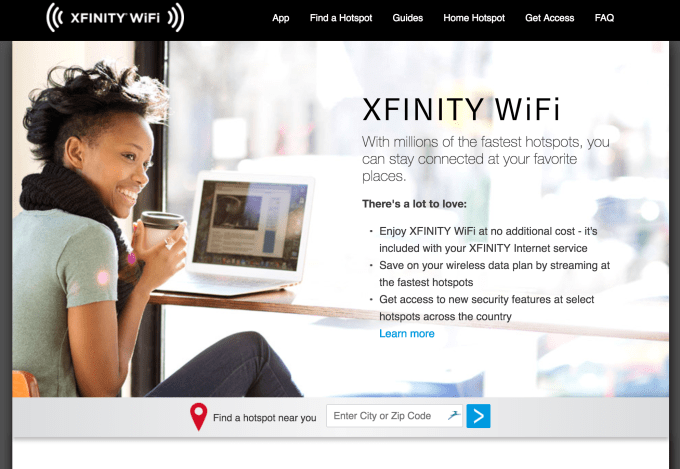Click the large XFINITY WiFi headline

coord(461,109)
